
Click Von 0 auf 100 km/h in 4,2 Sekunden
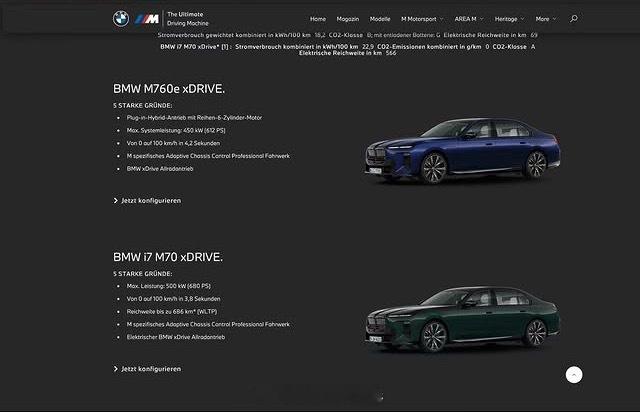tap(173, 143)
